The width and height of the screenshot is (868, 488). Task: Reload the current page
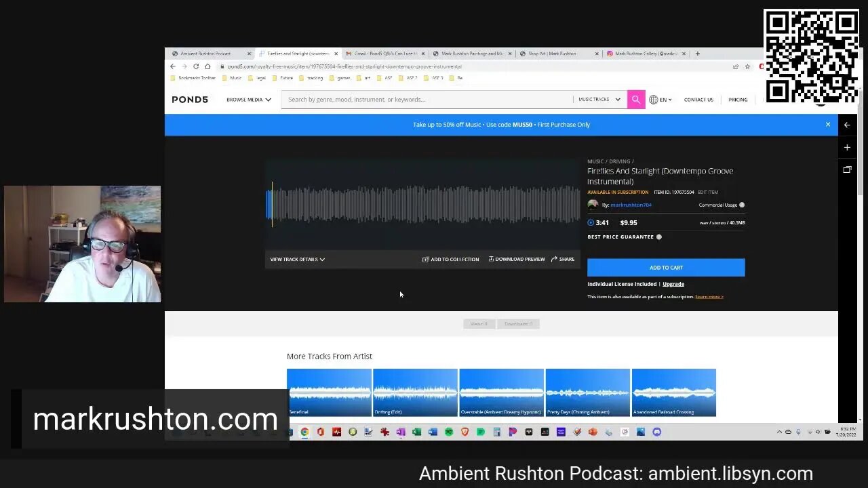(x=196, y=66)
